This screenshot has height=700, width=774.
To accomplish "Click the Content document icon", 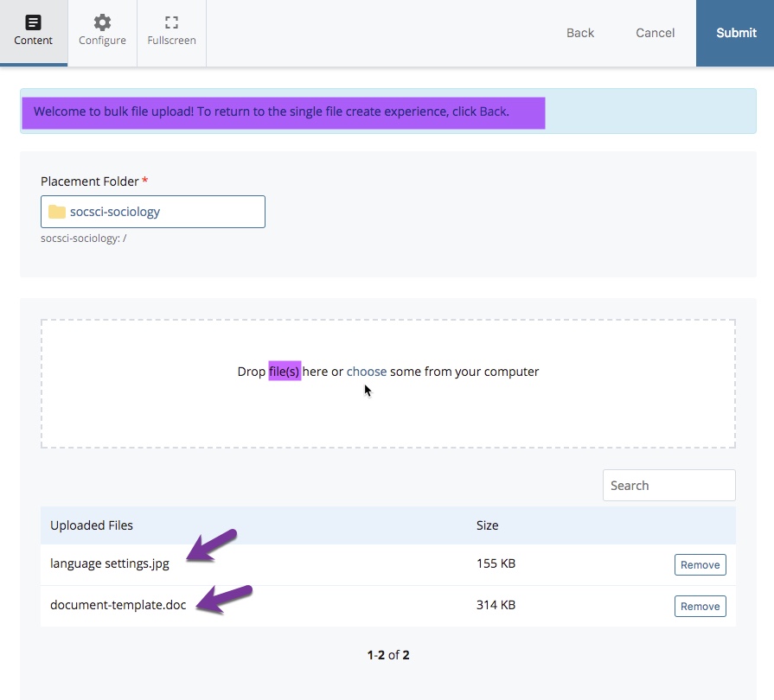I will 33,22.
